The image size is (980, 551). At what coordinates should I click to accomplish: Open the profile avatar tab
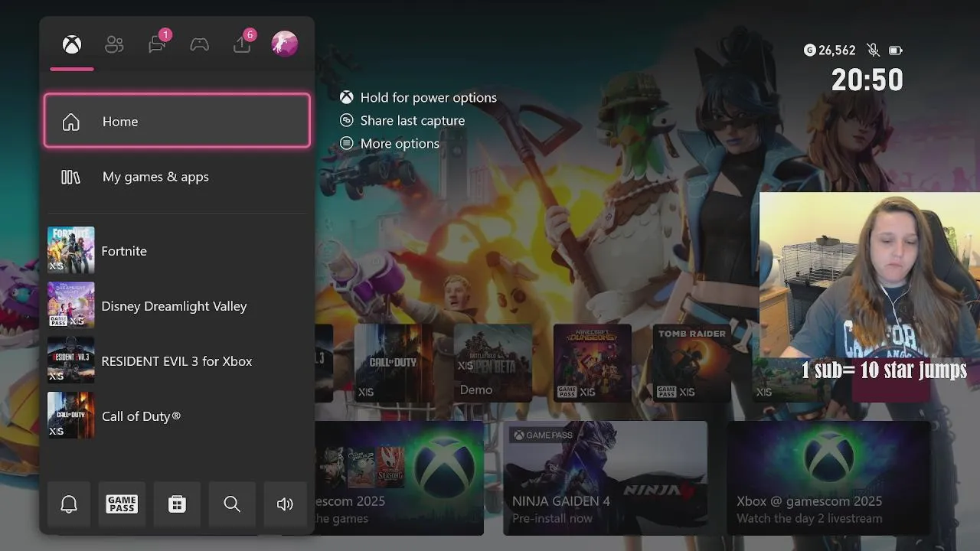[x=285, y=44]
